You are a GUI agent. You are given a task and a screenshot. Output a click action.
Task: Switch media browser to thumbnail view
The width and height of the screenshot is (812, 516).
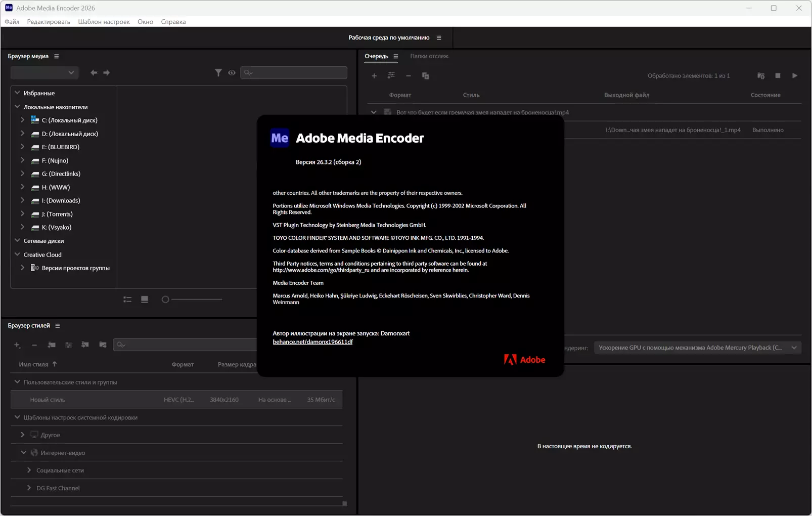145,299
